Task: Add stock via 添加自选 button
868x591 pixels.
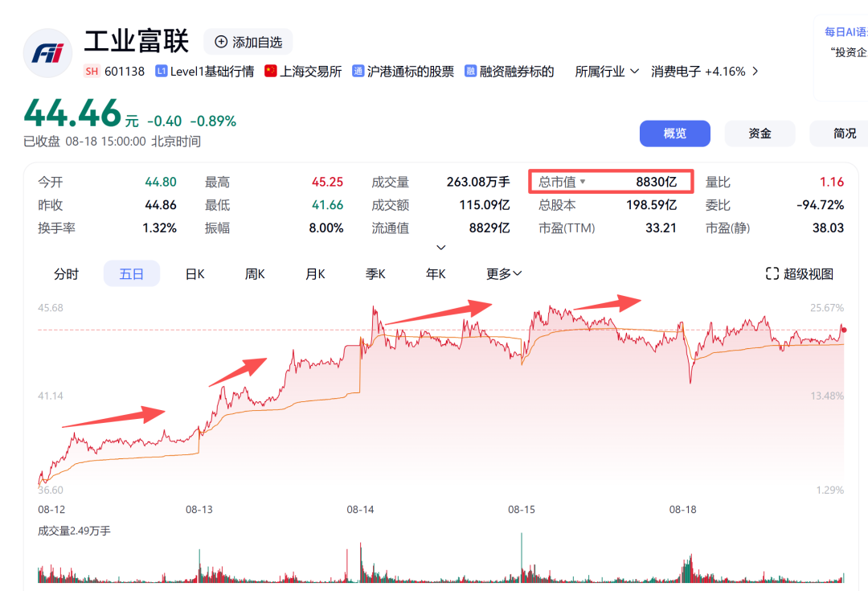Action: pos(248,42)
